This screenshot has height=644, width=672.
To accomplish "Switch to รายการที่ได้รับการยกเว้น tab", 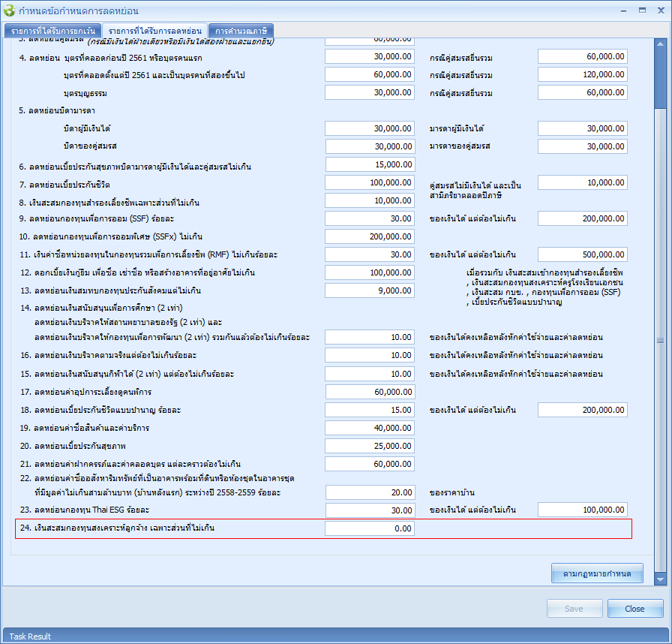I will click(52, 31).
